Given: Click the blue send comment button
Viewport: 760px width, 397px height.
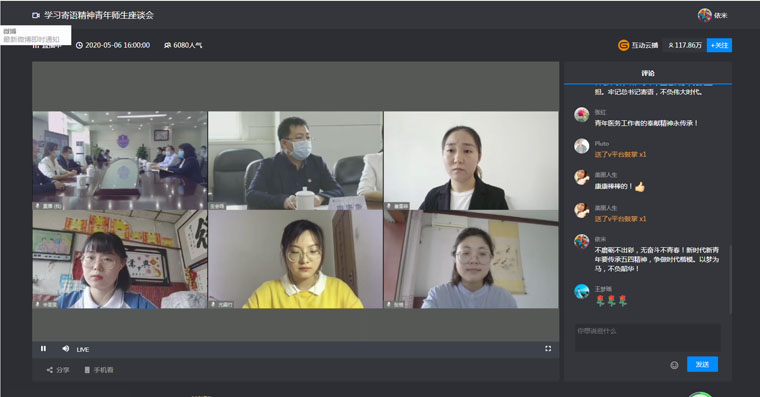Looking at the screenshot, I should (x=702, y=365).
